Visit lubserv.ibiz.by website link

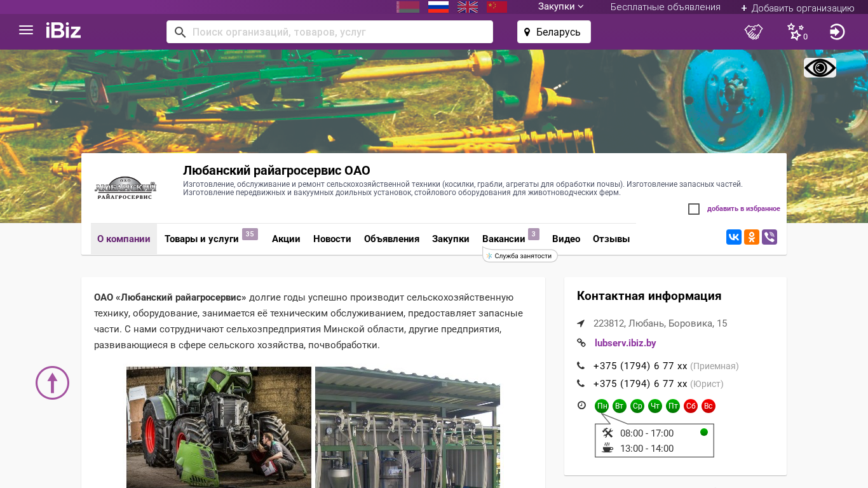pos(625,343)
